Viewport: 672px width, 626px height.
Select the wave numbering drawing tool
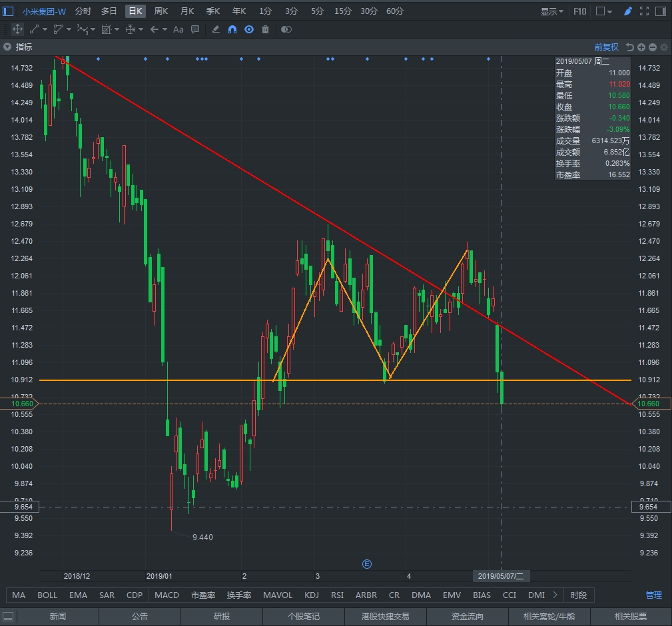pyautogui.click(x=83, y=29)
